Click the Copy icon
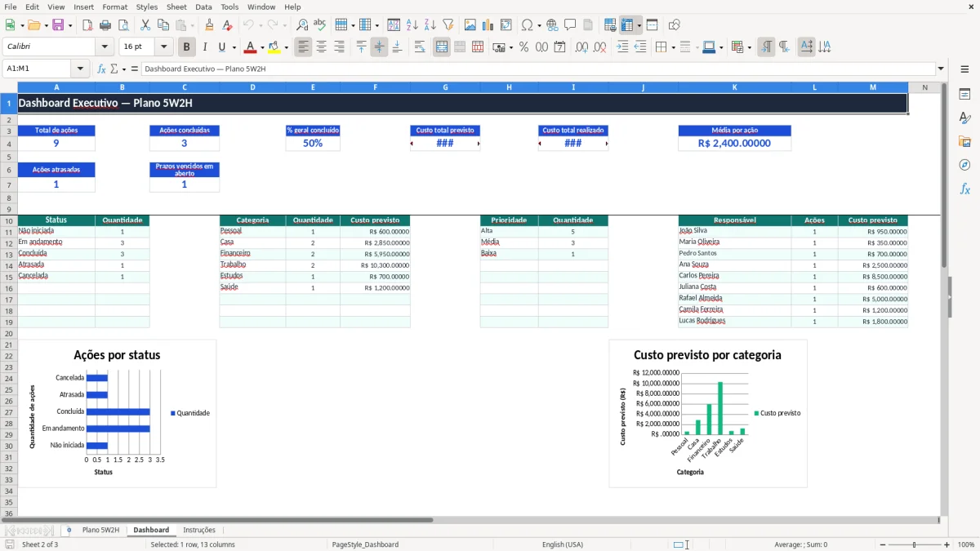 (163, 25)
